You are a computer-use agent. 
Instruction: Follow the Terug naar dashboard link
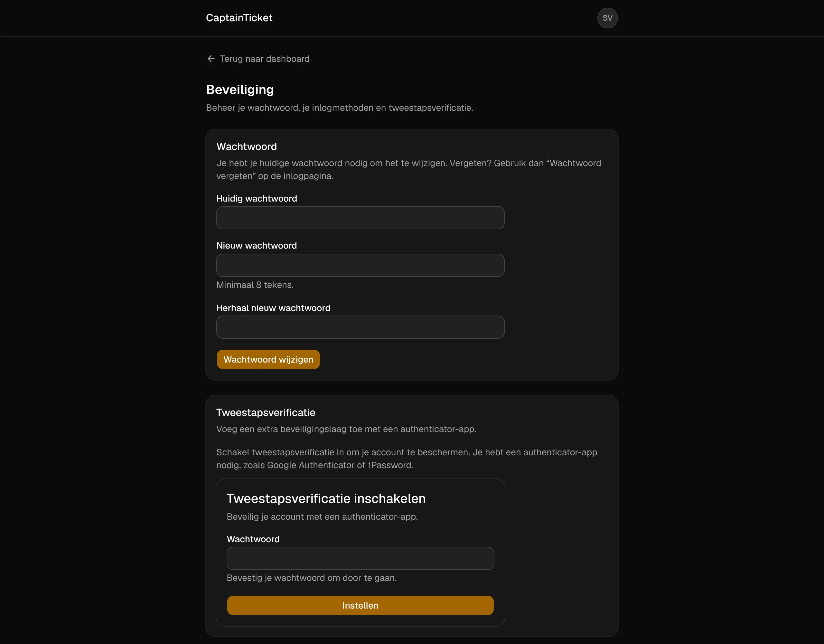click(x=258, y=59)
